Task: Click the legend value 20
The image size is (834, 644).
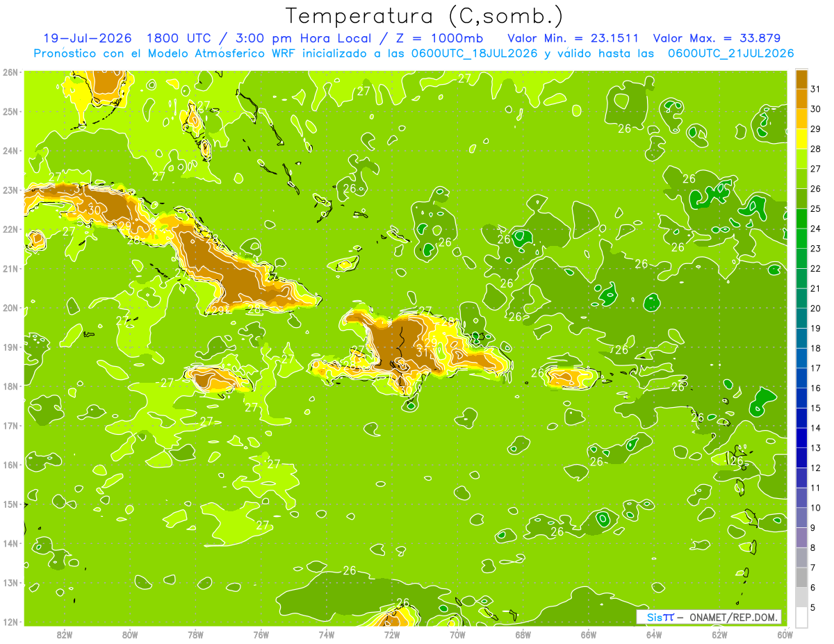Action: (817, 308)
